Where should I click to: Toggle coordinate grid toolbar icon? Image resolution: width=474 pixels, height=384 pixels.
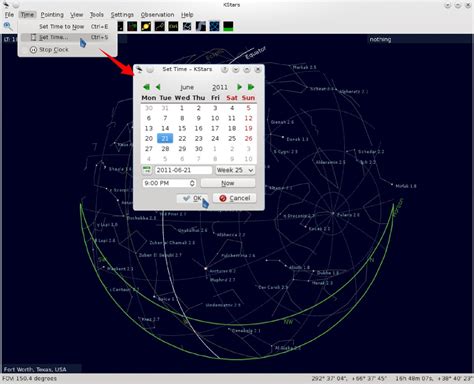coord(214,26)
